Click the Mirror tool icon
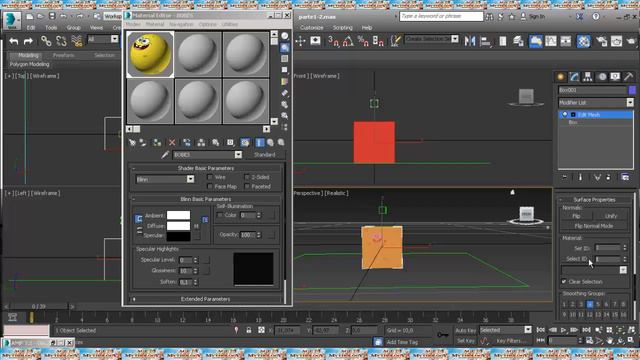The height and width of the screenshot is (360, 640). [470, 41]
